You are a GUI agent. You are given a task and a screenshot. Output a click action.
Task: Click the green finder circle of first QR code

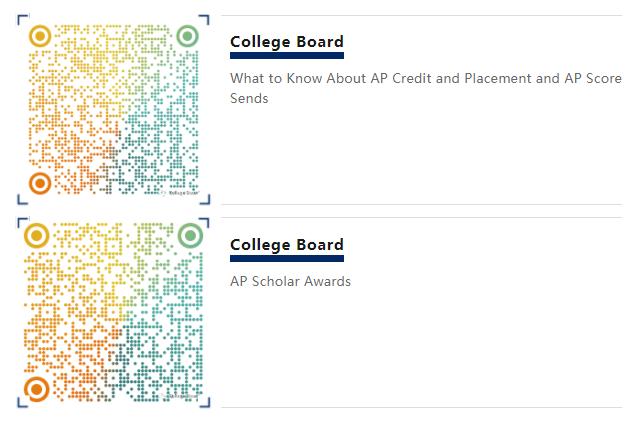point(187,37)
